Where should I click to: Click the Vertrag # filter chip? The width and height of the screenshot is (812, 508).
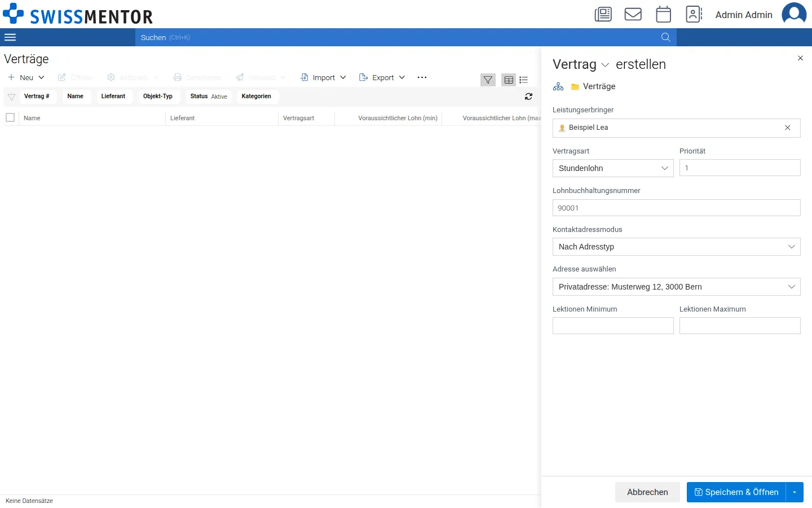[x=37, y=97]
